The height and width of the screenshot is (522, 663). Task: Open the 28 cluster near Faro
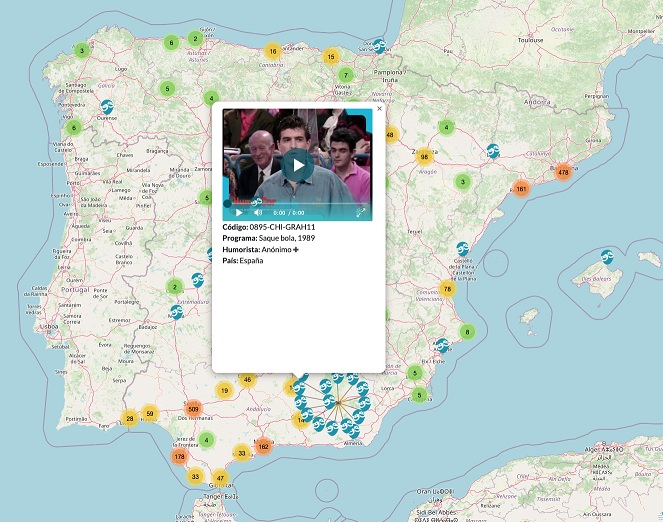(129, 418)
